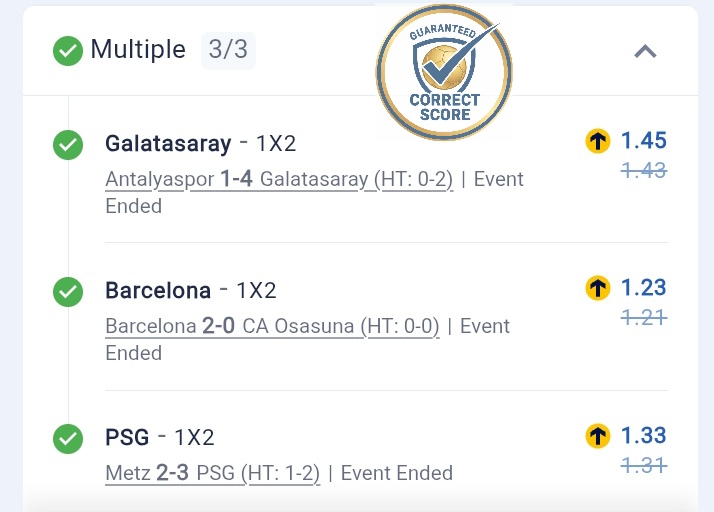Click the yellow odds-up arrow near 1.23
The image size is (714, 512).
click(x=598, y=289)
